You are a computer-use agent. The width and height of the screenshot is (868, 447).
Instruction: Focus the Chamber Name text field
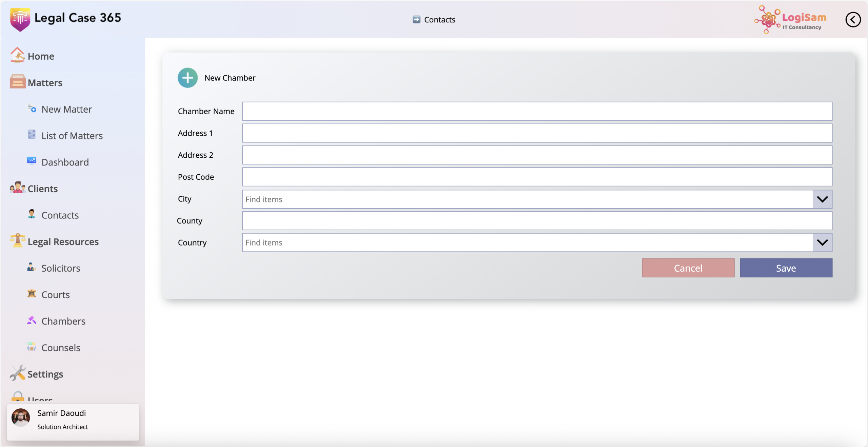pos(537,111)
